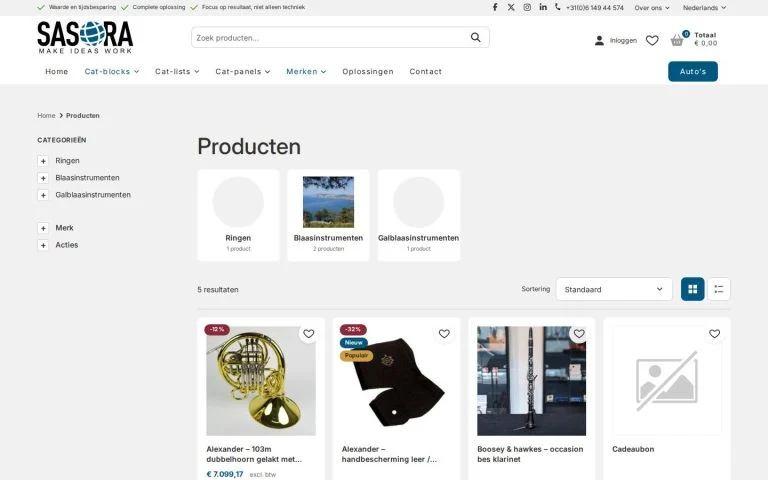Open the Contact page
The height and width of the screenshot is (480, 768).
(426, 72)
